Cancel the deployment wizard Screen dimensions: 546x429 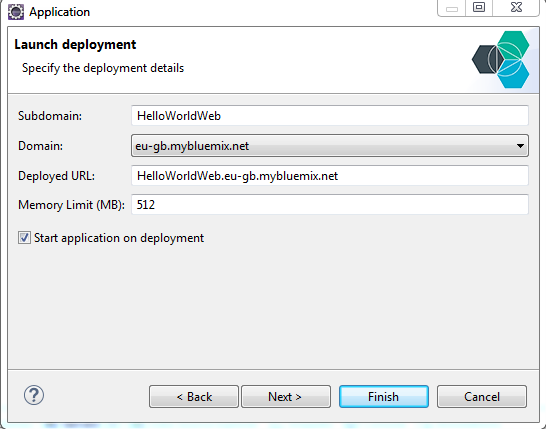(x=482, y=396)
